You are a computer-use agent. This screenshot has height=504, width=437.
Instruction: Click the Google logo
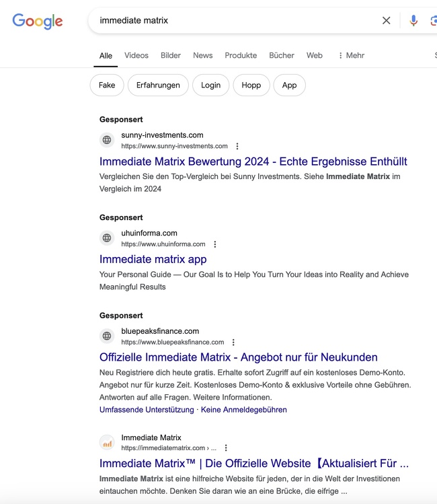[x=38, y=21]
